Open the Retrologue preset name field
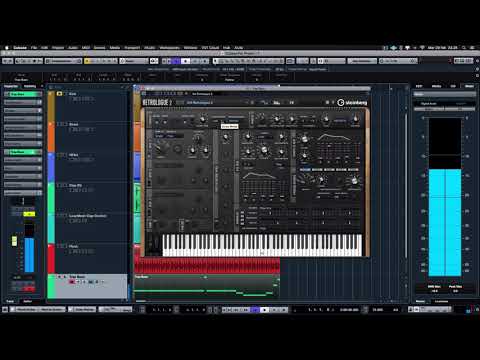Viewport: 480px width, 360px height. tap(215, 103)
